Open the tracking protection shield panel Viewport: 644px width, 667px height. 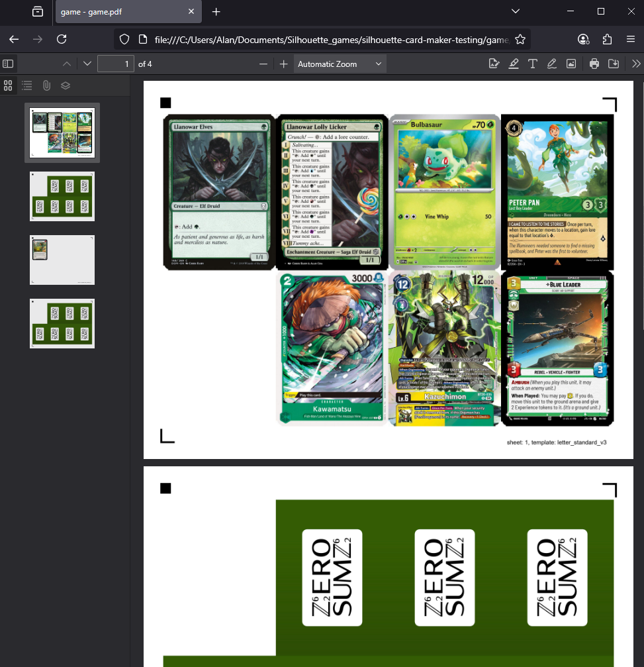tap(124, 40)
